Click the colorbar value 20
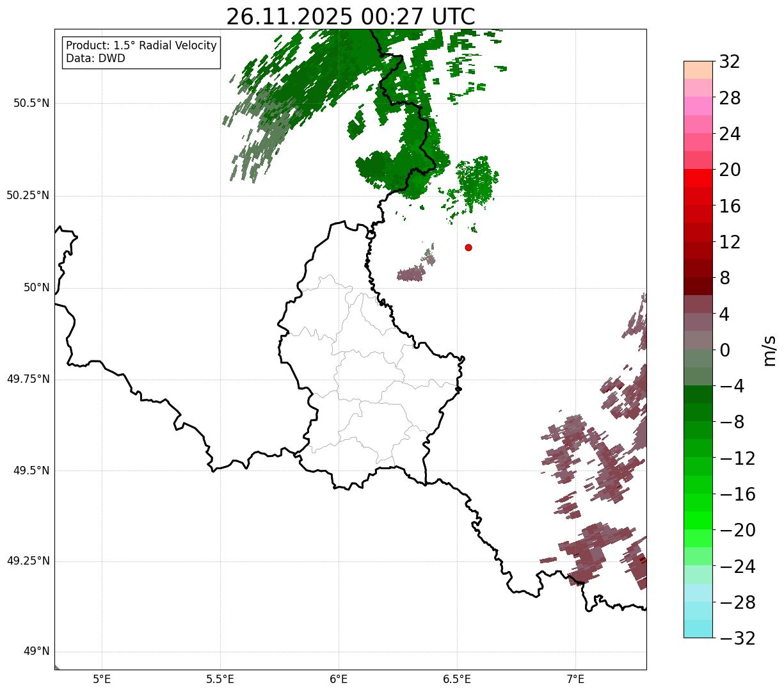 [730, 170]
